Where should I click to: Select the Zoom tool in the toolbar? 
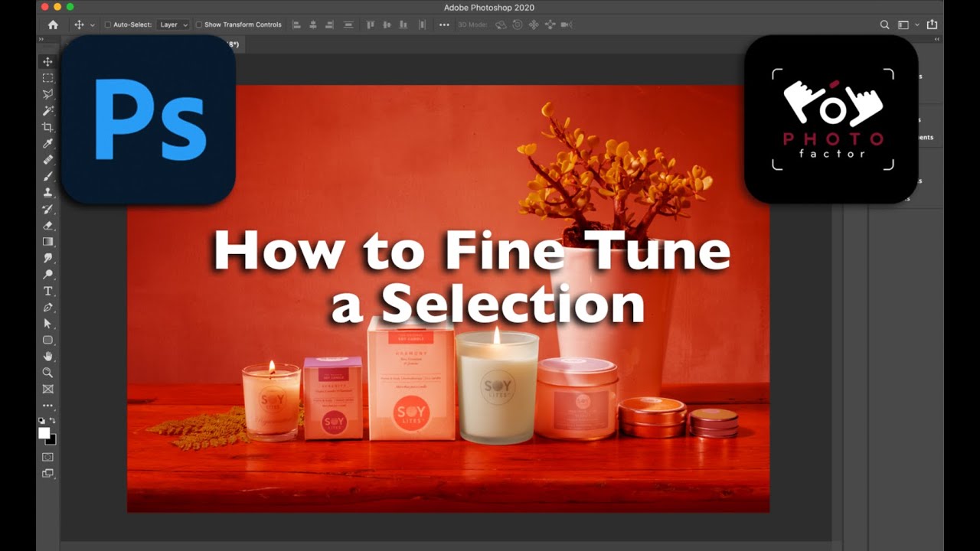tap(47, 373)
